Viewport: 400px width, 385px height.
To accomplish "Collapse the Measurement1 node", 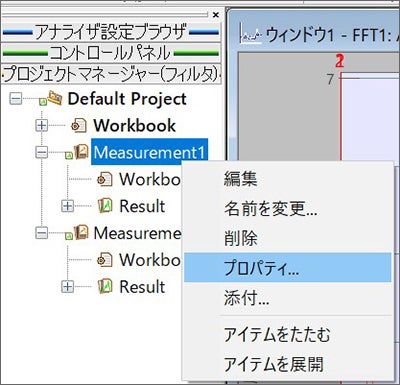I will pyautogui.click(x=42, y=152).
